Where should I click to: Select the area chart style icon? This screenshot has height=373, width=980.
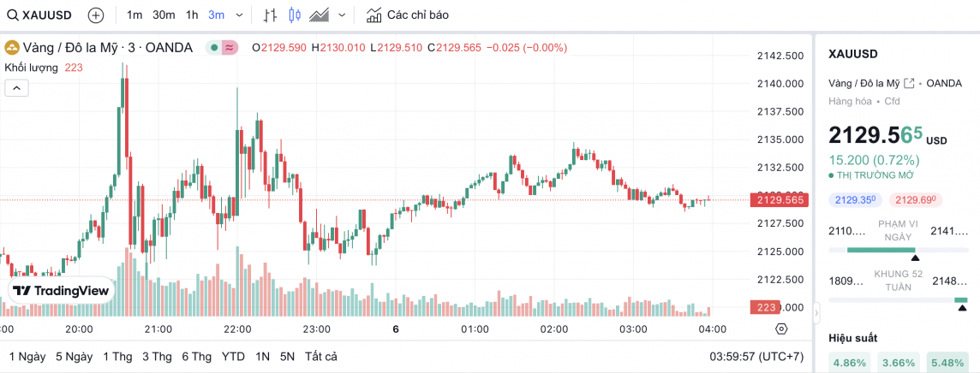[x=320, y=15]
